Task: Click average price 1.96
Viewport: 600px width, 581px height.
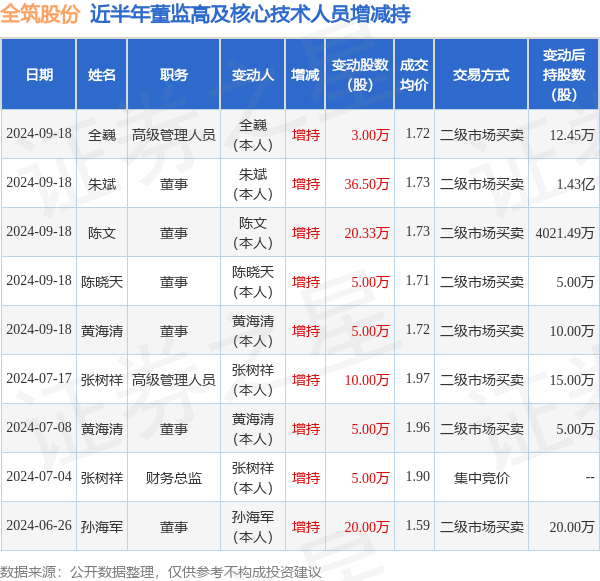Action: coord(418,428)
